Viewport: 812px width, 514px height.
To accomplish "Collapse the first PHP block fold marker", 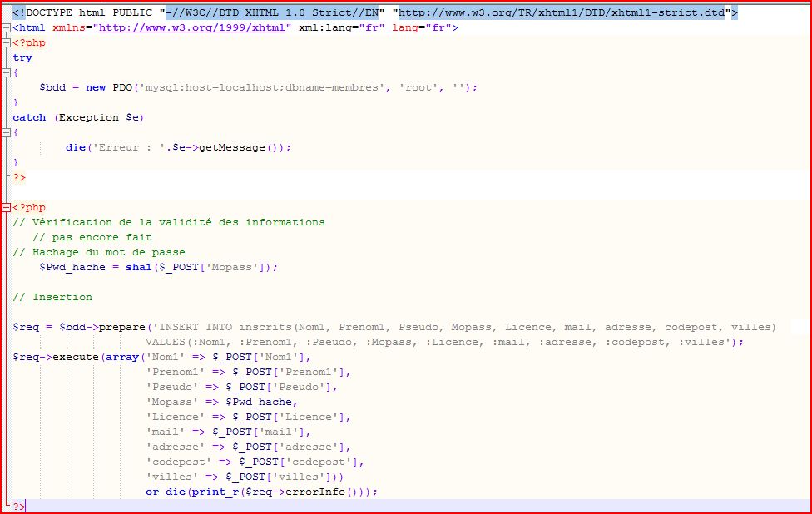I will pos(6,42).
